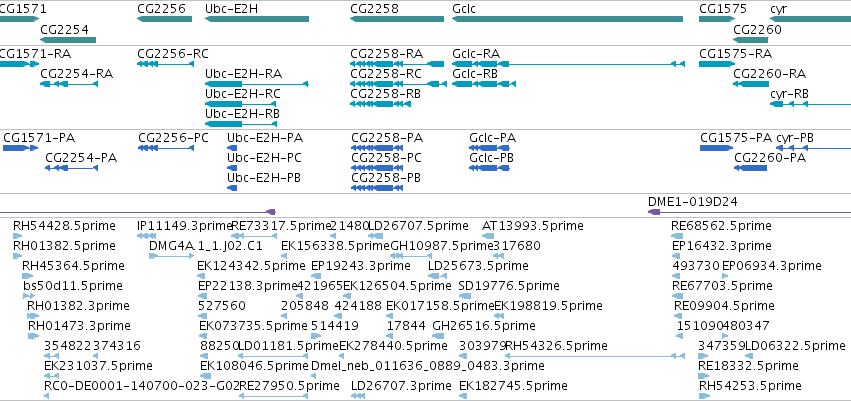Screen dimensions: 851x401
Task: Open EST RH54326.5prime
Action: 594,356
